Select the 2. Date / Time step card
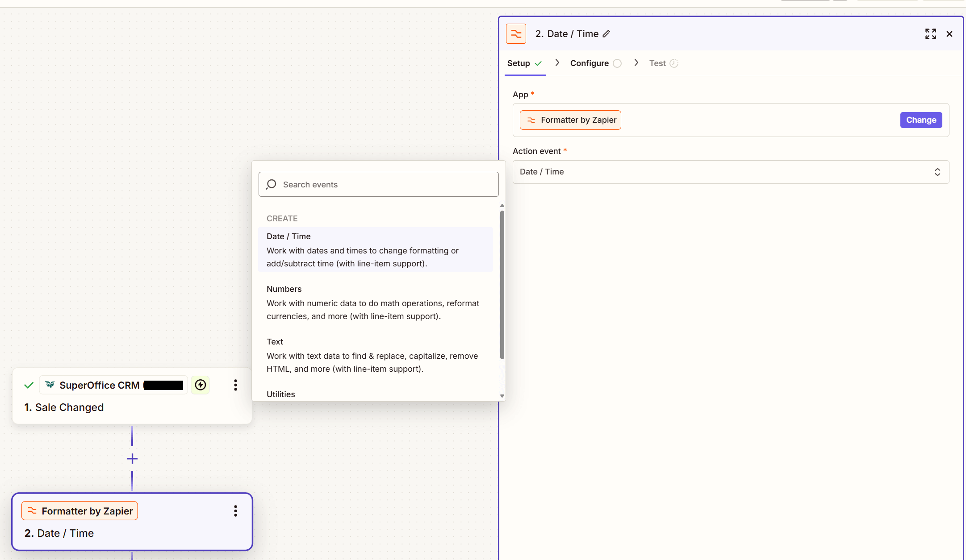The width and height of the screenshot is (966, 560). click(132, 522)
